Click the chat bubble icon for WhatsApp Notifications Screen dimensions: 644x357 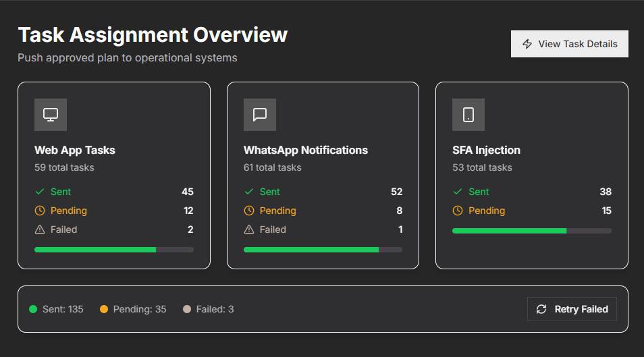point(260,115)
